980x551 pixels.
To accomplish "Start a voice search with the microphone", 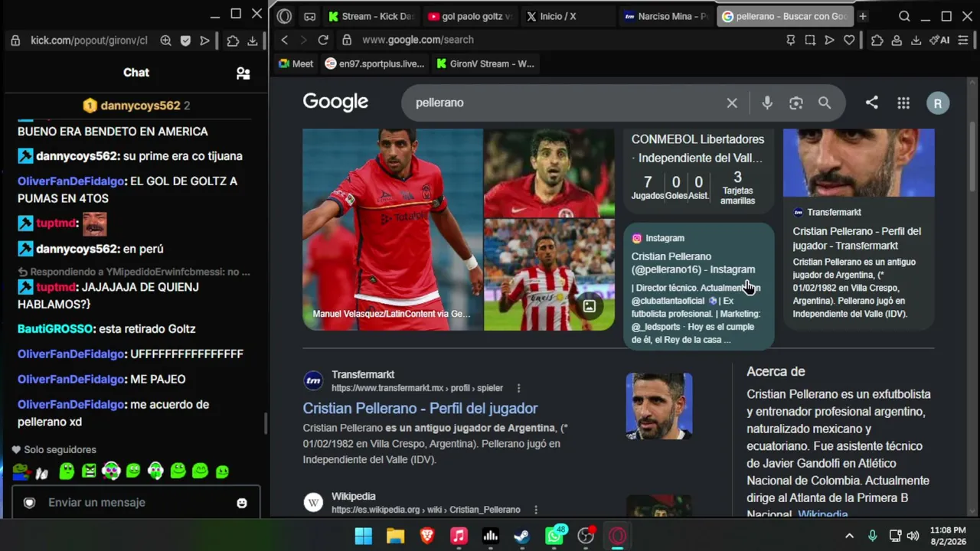I will pyautogui.click(x=767, y=103).
